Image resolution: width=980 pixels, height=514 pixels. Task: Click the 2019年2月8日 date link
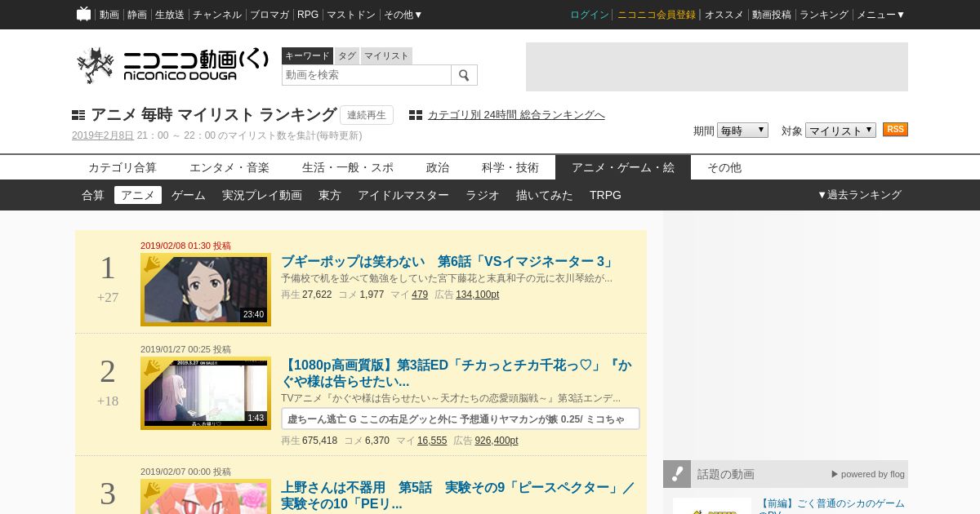click(103, 135)
